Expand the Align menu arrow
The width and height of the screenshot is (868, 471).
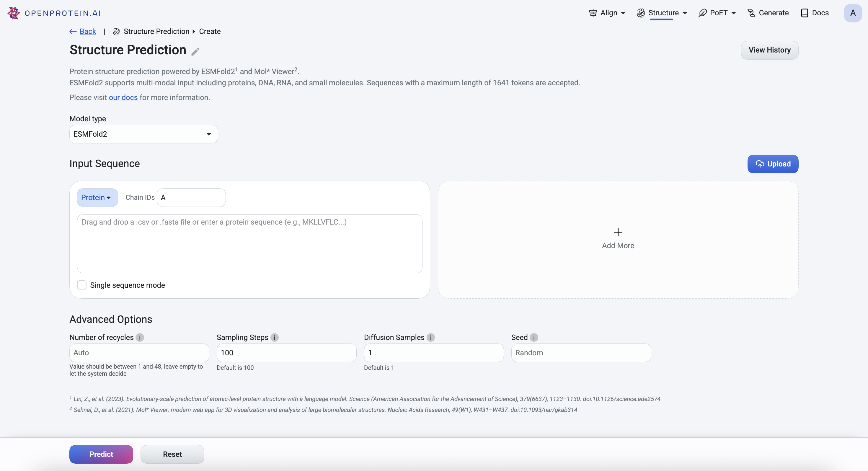[623, 13]
